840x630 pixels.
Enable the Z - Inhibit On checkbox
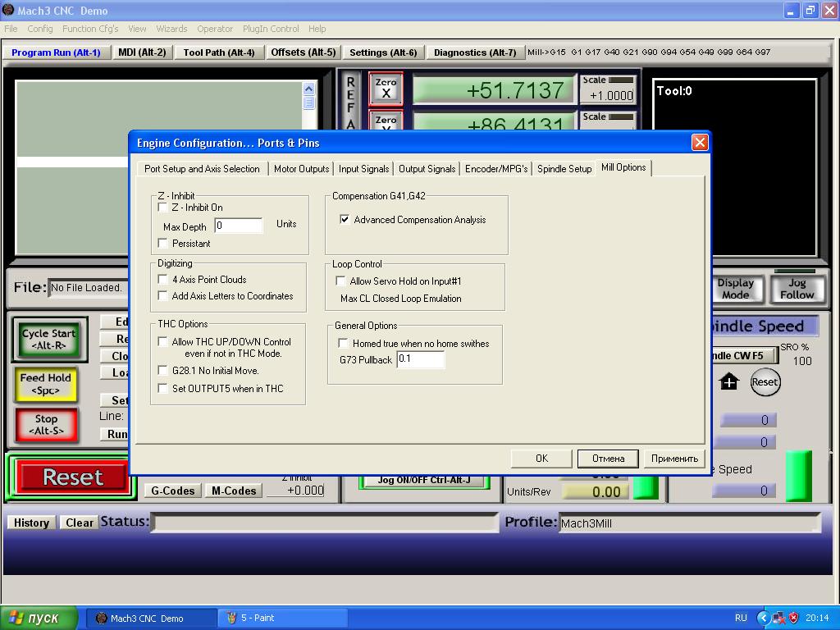(163, 207)
